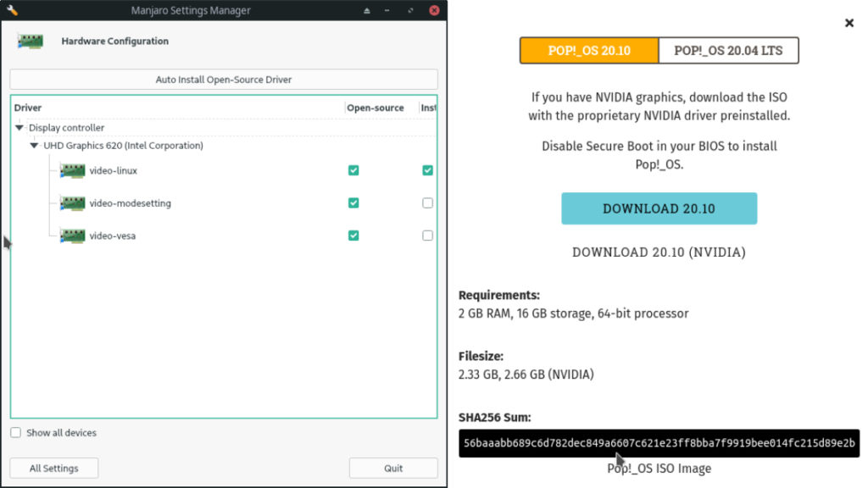The image size is (868, 488).
Task: Enable the Installed checkbox for video-modesetting
Action: (x=428, y=202)
